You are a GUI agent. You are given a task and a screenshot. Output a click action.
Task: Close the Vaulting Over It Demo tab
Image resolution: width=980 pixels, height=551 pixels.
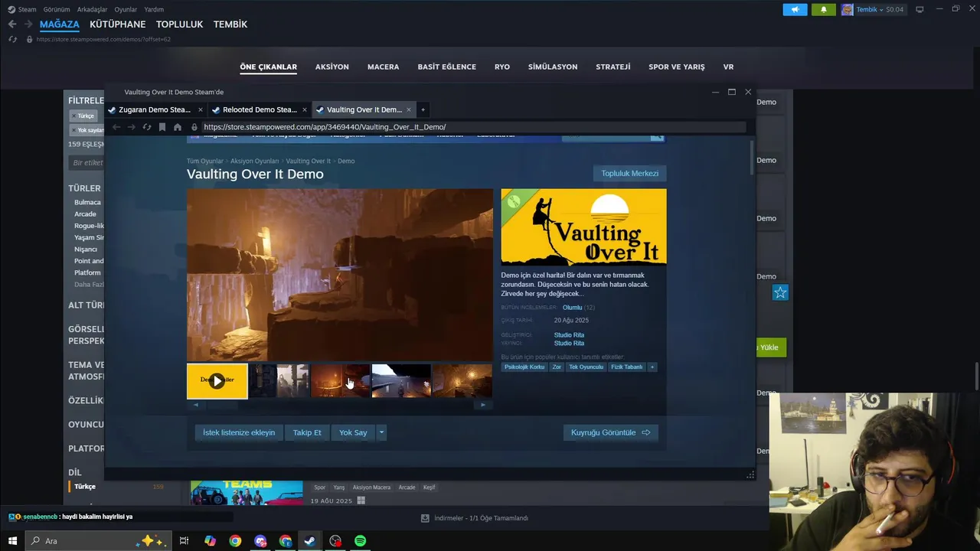(x=409, y=109)
